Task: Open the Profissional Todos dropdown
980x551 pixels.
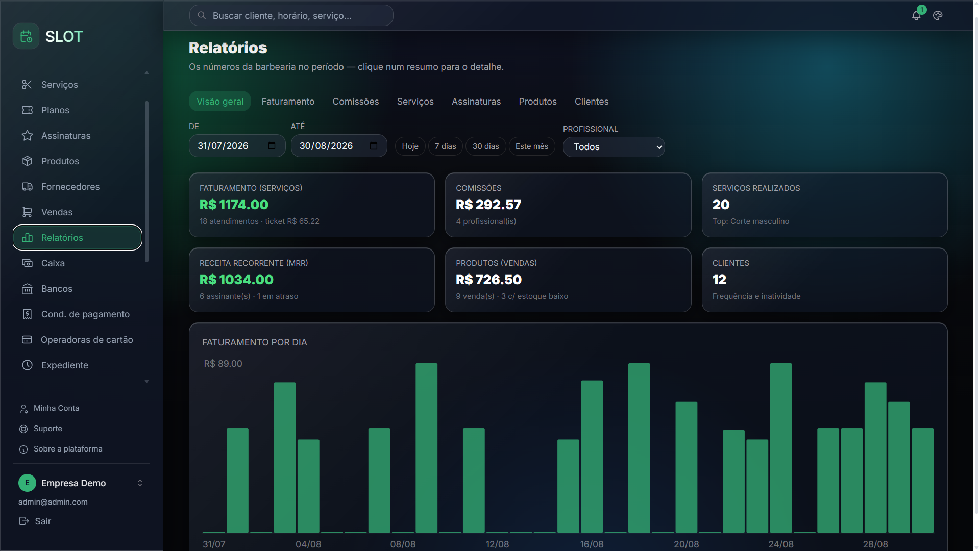Action: pyautogui.click(x=614, y=147)
